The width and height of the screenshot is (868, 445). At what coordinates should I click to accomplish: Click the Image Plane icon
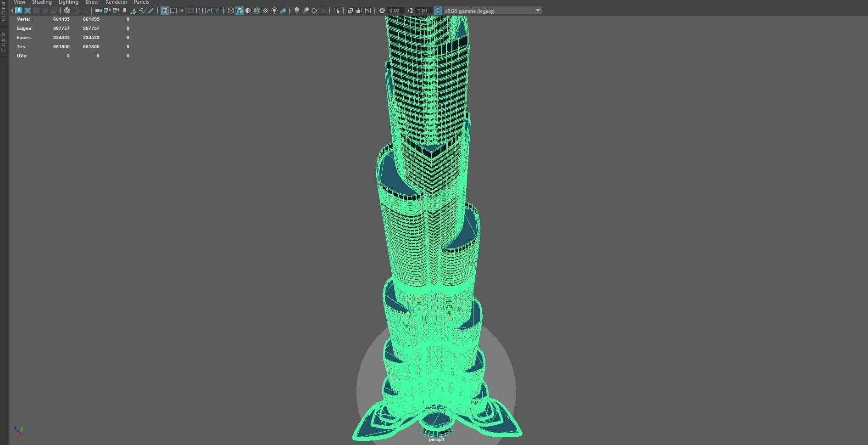pyautogui.click(x=133, y=10)
